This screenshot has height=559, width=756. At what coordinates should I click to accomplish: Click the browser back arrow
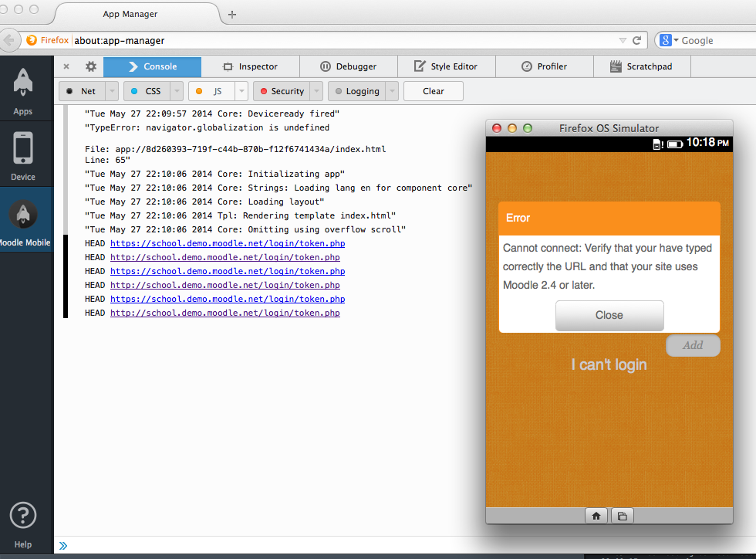coord(9,40)
